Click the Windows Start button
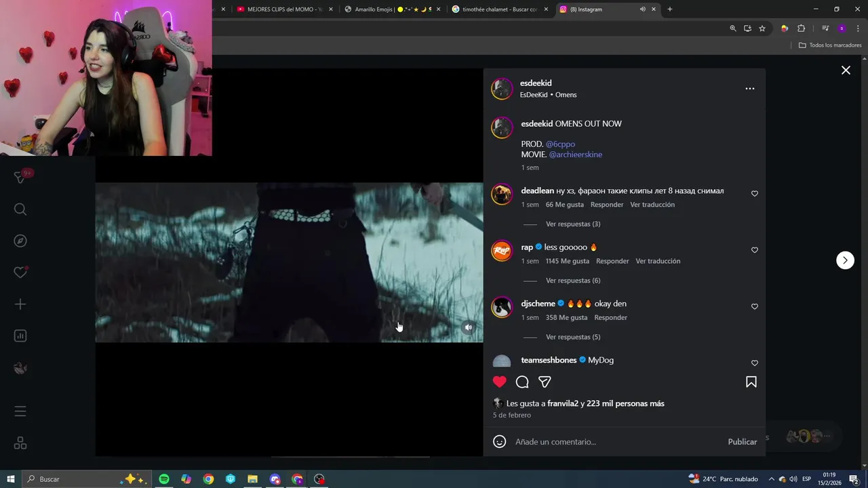This screenshot has height=488, width=868. (11, 479)
